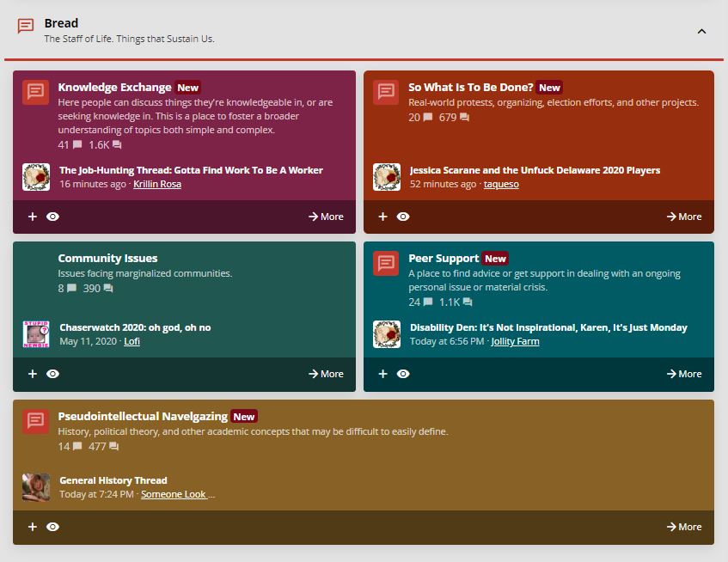Toggle watch eye on Peer Support

[x=403, y=374]
